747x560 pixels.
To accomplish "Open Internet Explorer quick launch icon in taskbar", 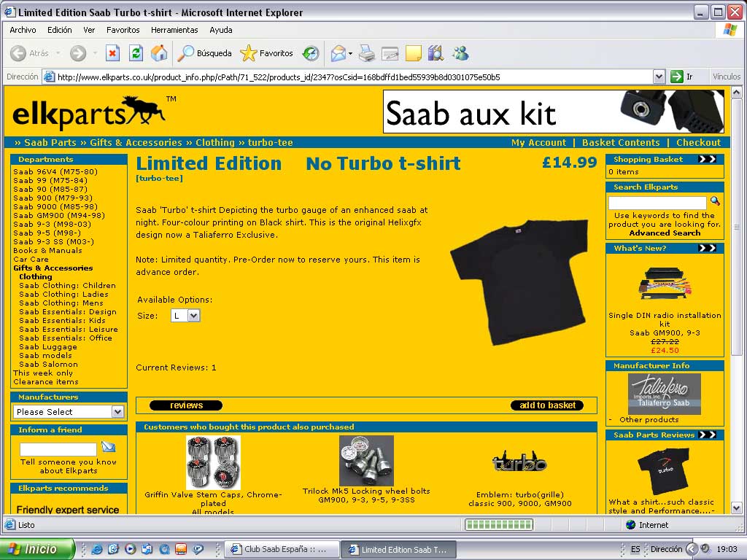I will (x=97, y=549).
